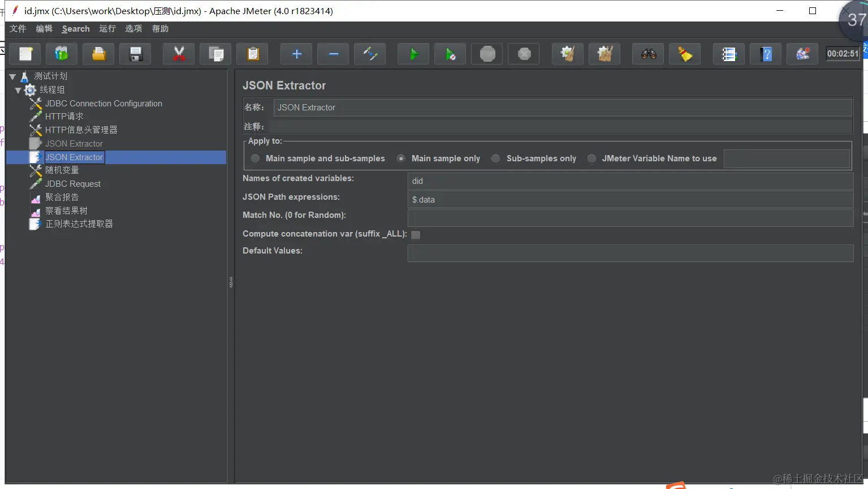This screenshot has width=868, height=489.
Task: Open the Templates toolbar icon
Action: tap(62, 54)
